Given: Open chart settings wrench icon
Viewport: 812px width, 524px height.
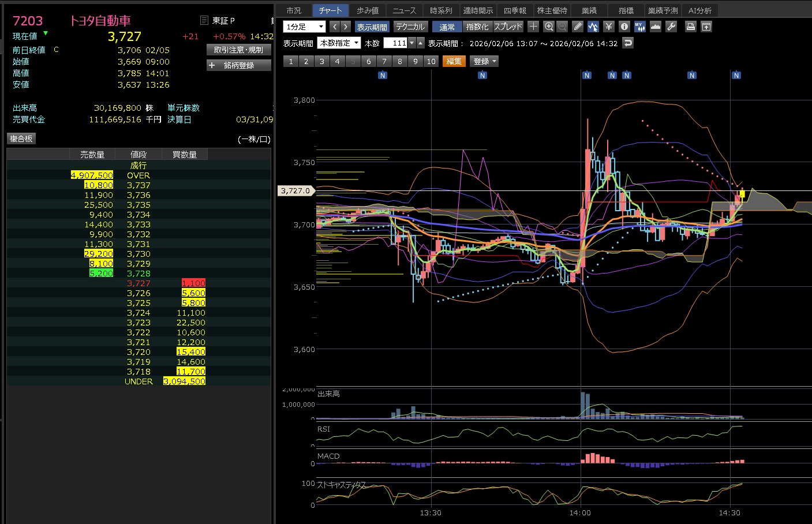Looking at the screenshot, I should pos(671,27).
